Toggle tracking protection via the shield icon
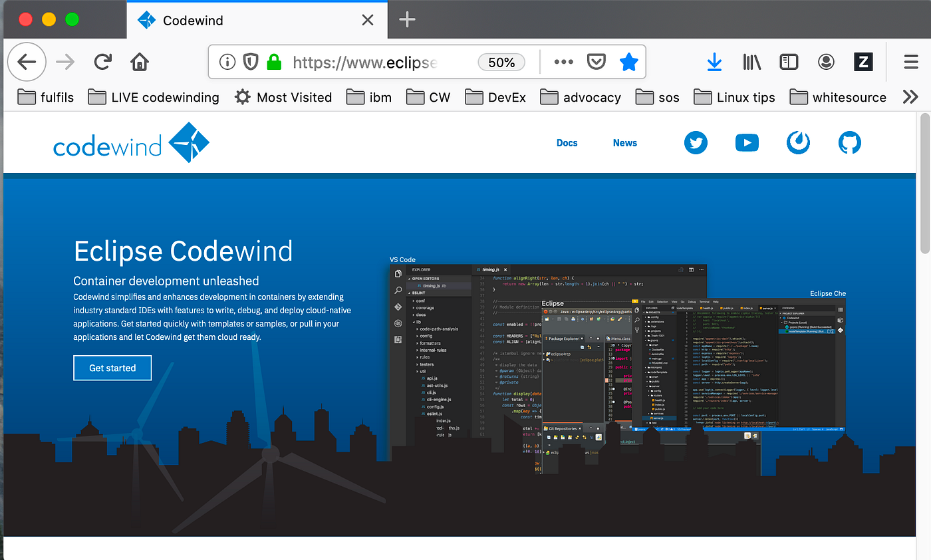This screenshot has height=560, width=931. [251, 61]
